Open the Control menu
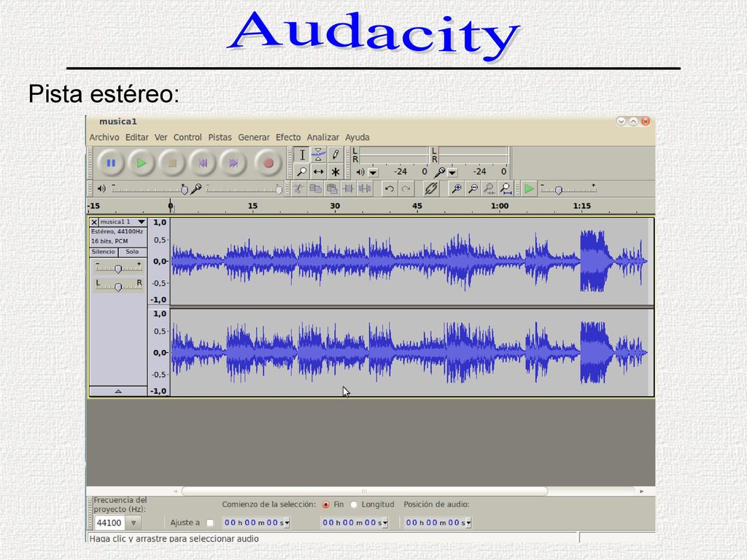Viewport: 747px width, 560px height. point(187,137)
